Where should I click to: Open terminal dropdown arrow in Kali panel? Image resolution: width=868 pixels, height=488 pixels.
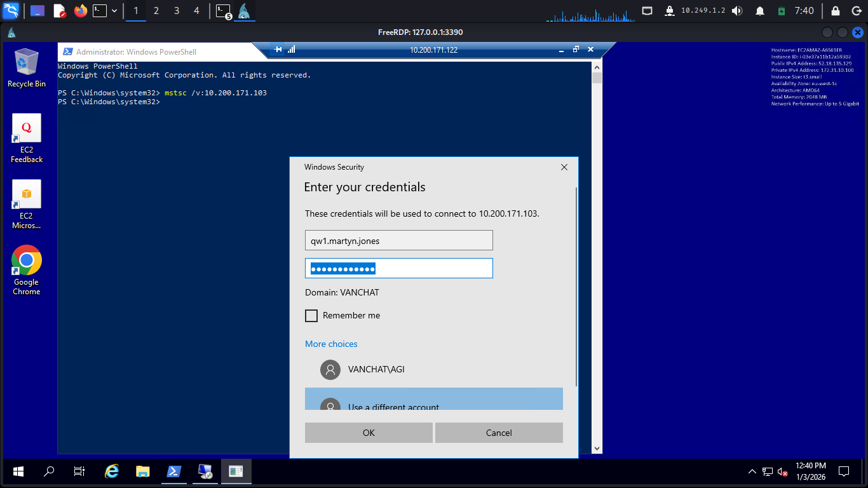click(114, 11)
